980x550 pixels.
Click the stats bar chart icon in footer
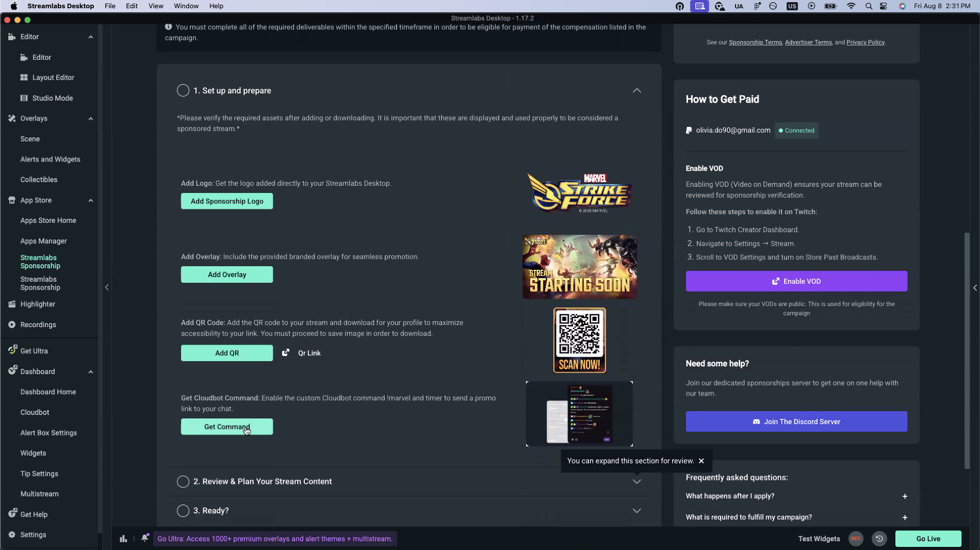[123, 539]
